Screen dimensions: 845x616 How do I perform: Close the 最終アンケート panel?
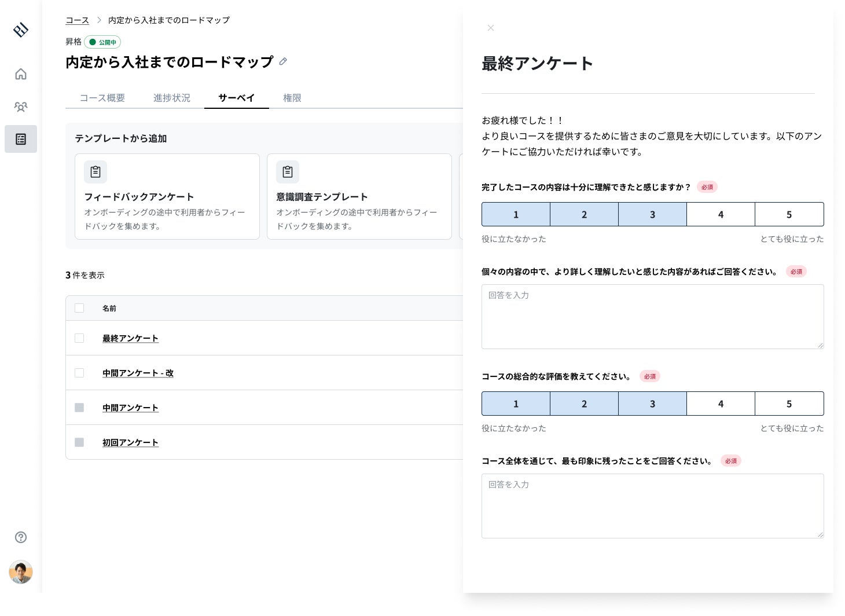(x=491, y=28)
